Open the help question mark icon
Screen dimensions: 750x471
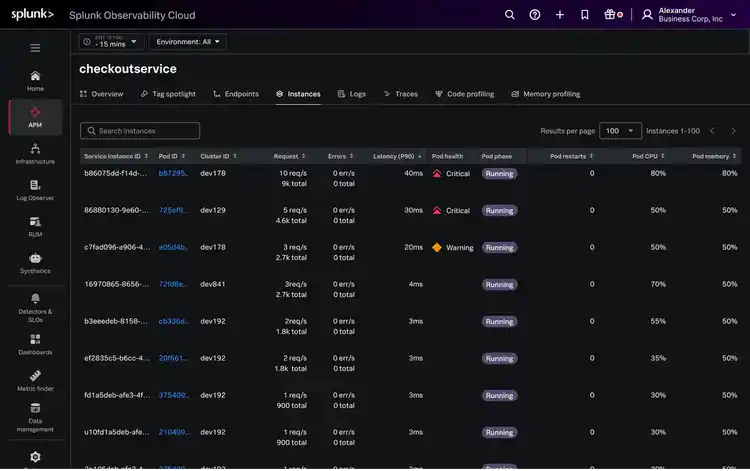coord(535,15)
